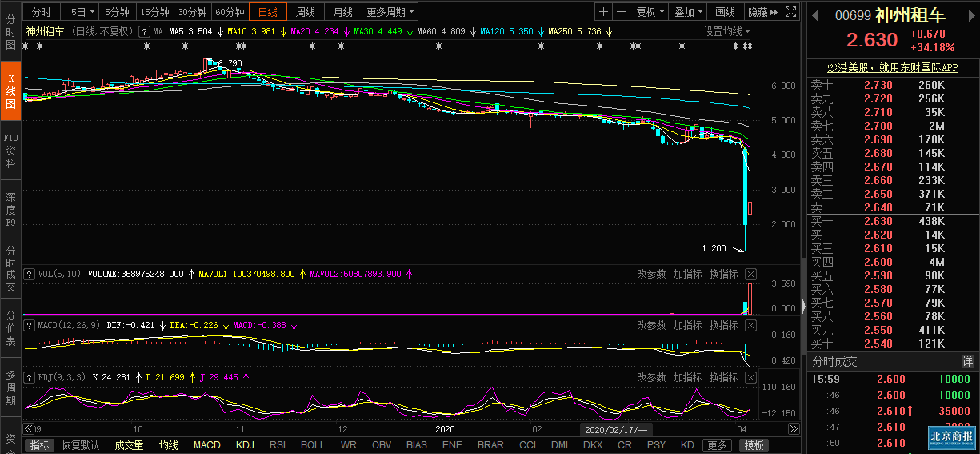Click the 卖一 price 2.640 row

(x=893, y=207)
